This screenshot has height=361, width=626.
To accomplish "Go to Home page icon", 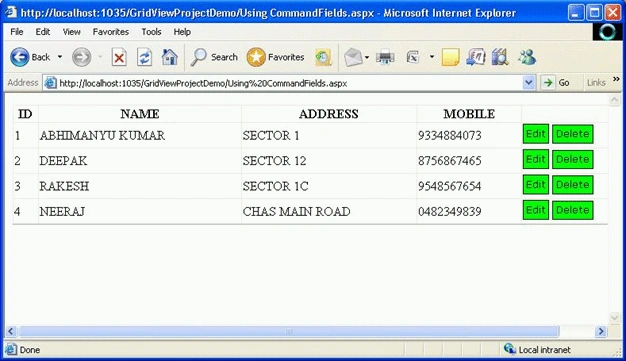I will (x=170, y=57).
